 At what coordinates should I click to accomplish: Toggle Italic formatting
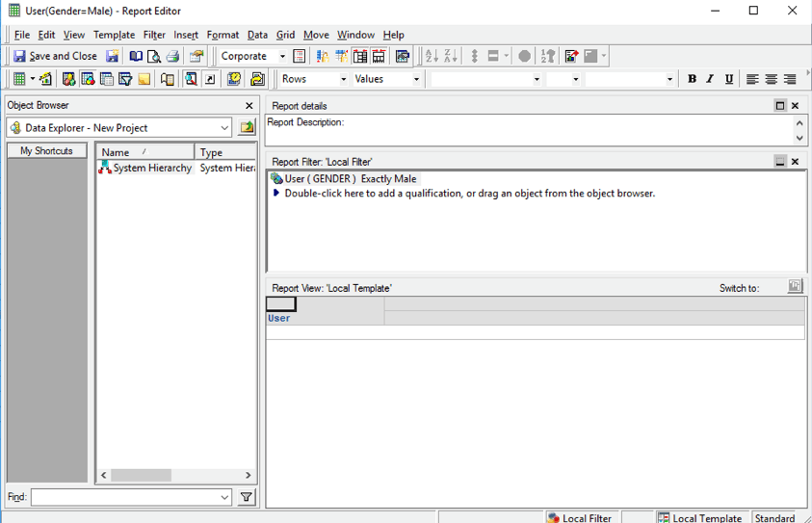[710, 80]
